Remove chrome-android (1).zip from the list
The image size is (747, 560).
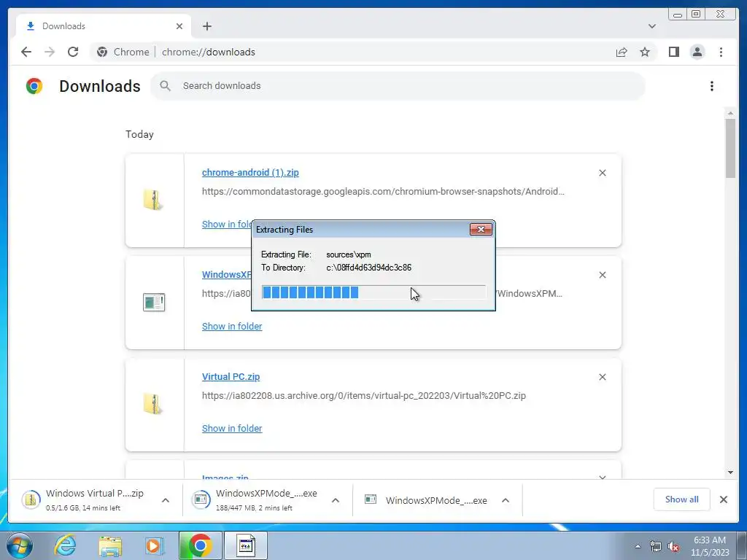click(602, 173)
